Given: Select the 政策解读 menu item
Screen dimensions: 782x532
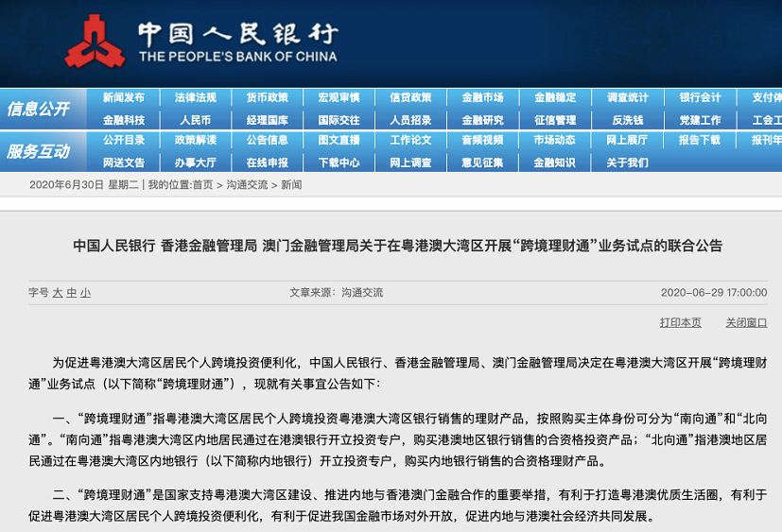Looking at the screenshot, I should coord(195,140).
